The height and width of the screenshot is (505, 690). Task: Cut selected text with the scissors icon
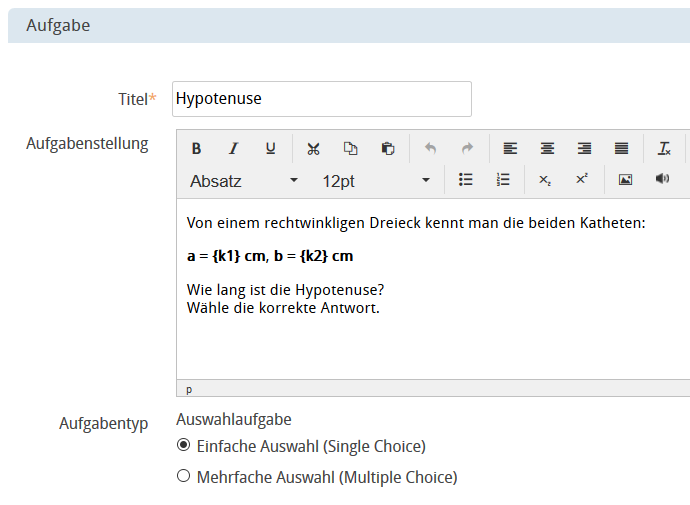click(x=313, y=149)
